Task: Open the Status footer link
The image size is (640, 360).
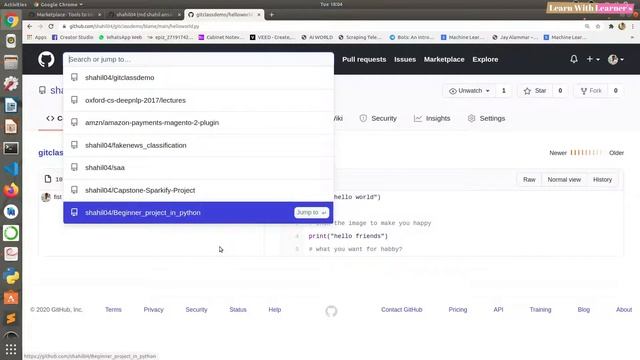Action: point(238,309)
